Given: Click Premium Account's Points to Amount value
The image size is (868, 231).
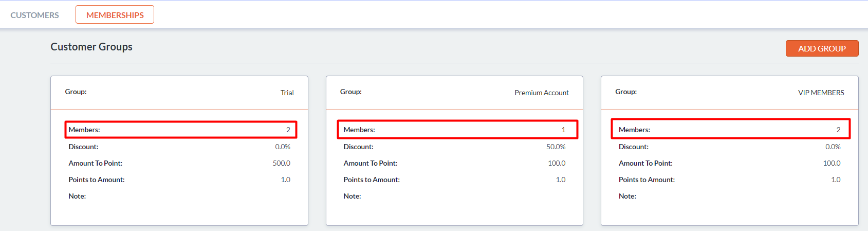Looking at the screenshot, I should click(x=561, y=180).
